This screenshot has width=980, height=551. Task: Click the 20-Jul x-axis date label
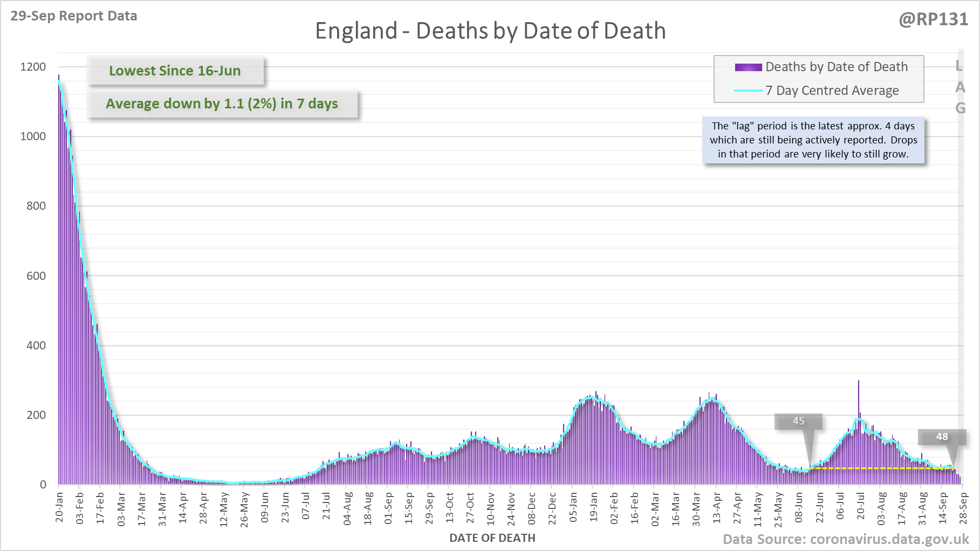[860, 507]
